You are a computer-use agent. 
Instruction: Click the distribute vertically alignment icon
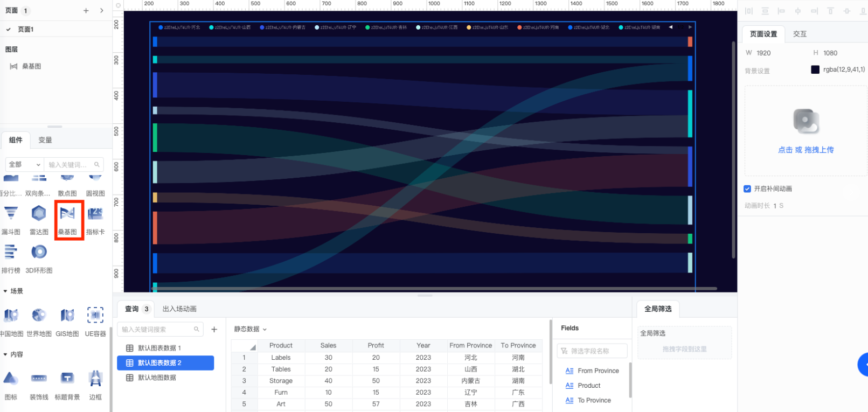click(x=765, y=11)
